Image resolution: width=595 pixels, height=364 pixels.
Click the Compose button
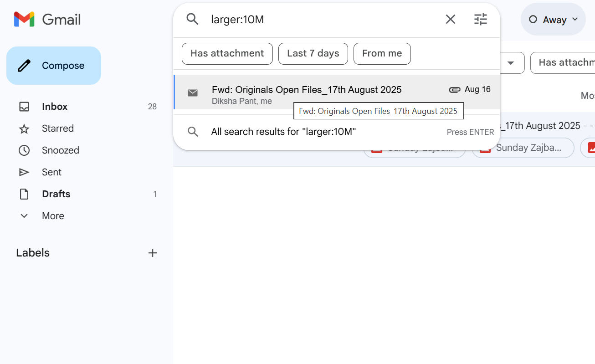53,65
